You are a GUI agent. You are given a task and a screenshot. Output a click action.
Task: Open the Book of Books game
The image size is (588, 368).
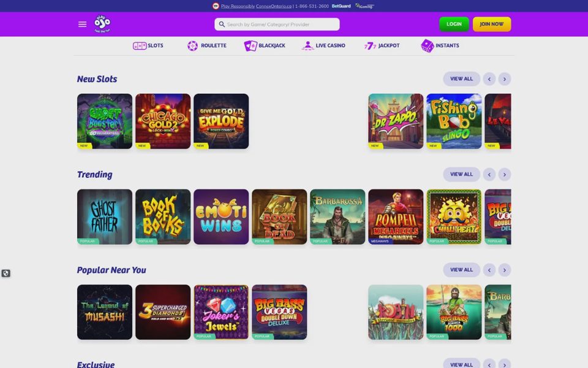163,217
